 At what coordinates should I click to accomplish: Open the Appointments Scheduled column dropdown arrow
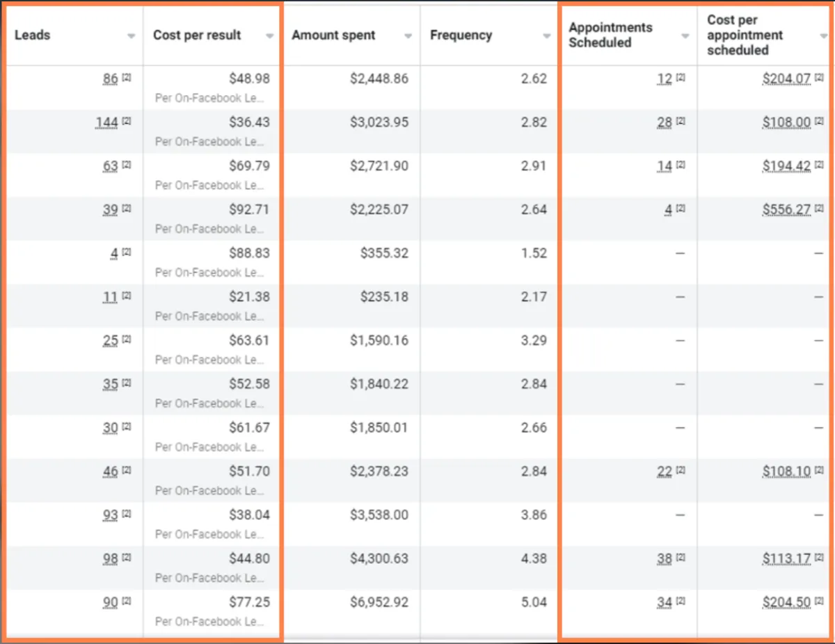[685, 36]
